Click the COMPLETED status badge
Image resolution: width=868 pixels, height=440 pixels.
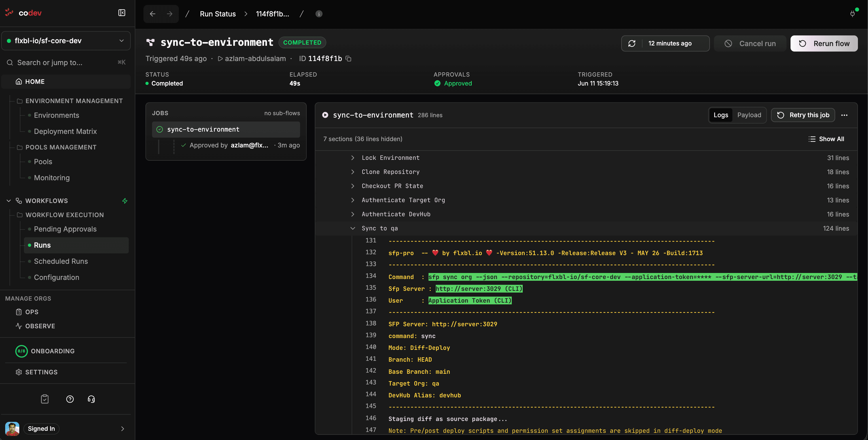(302, 42)
